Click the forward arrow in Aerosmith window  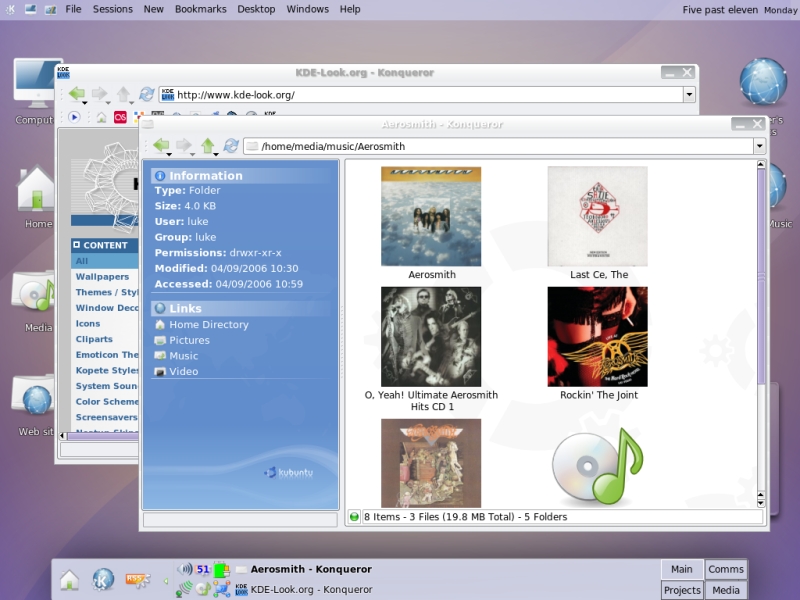[x=184, y=145]
